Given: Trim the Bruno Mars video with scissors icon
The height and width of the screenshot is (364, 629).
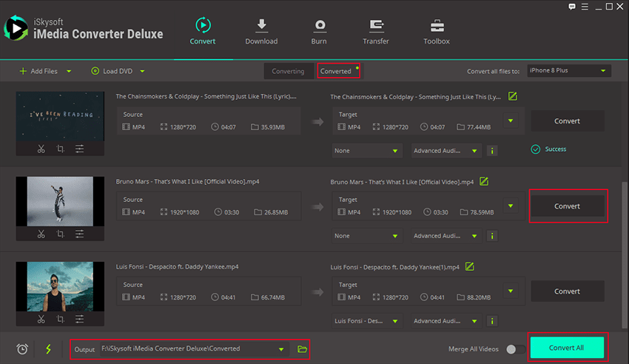Looking at the screenshot, I should pyautogui.click(x=41, y=234).
